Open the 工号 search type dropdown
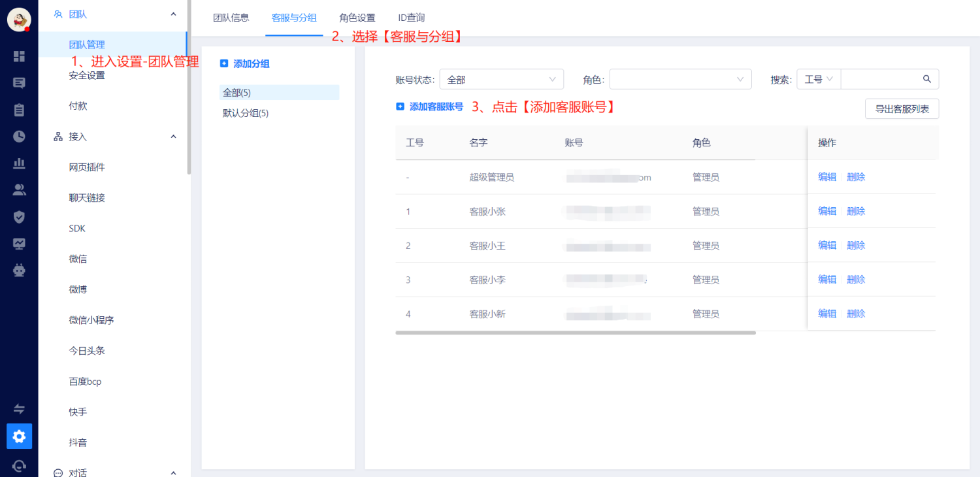980x477 pixels. tap(819, 79)
